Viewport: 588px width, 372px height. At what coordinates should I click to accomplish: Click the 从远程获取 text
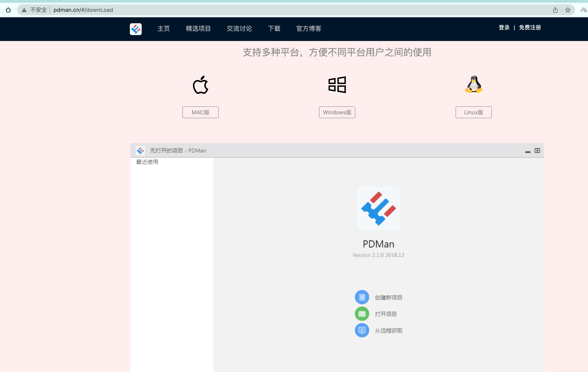click(x=389, y=331)
